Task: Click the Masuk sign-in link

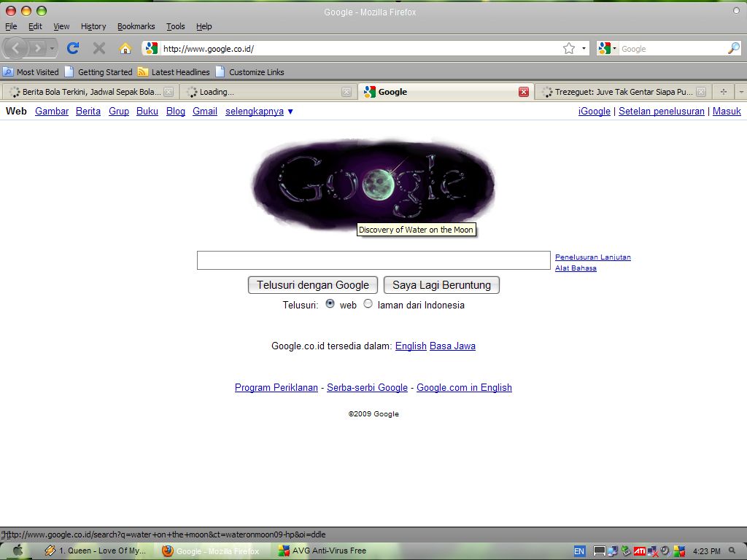Action: coord(727,112)
